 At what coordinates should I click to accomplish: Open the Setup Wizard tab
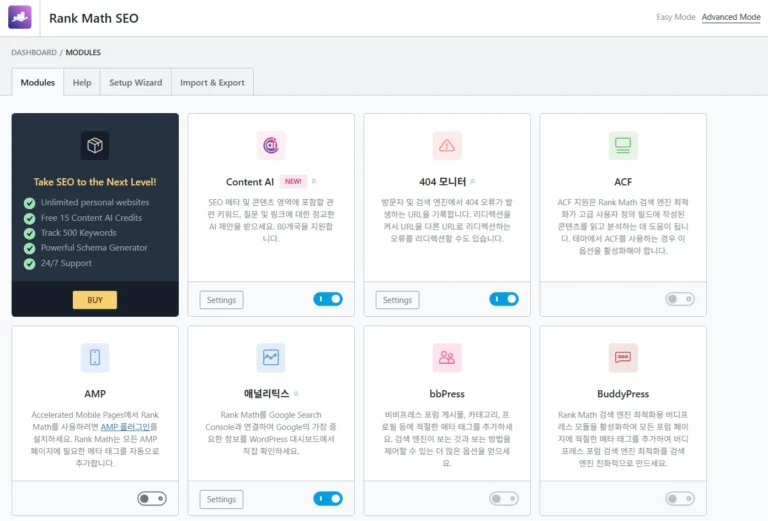coord(136,82)
